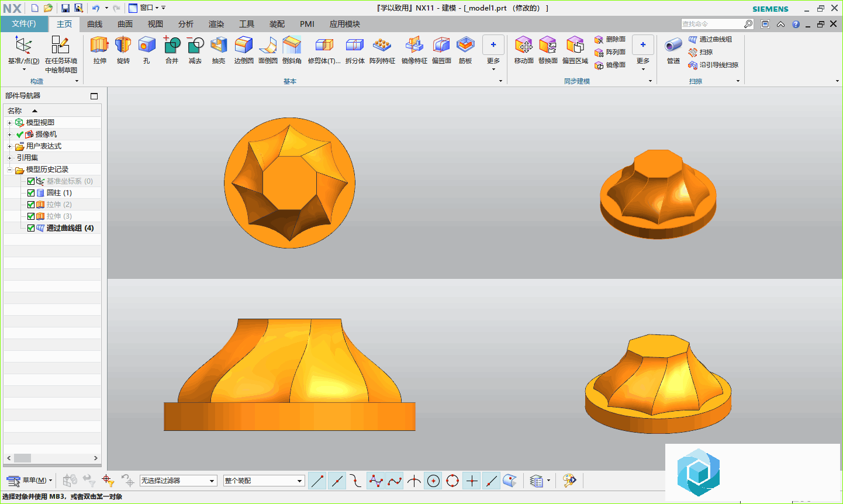The image size is (843, 504).
Task: Select the 拉伸 (Extrude) tool
Action: [x=99, y=50]
